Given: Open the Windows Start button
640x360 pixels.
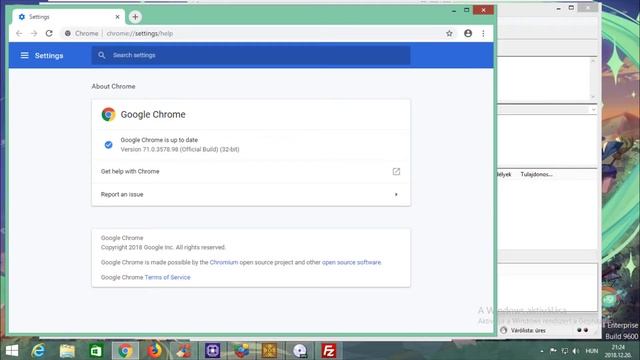Looking at the screenshot, I should tap(12, 351).
